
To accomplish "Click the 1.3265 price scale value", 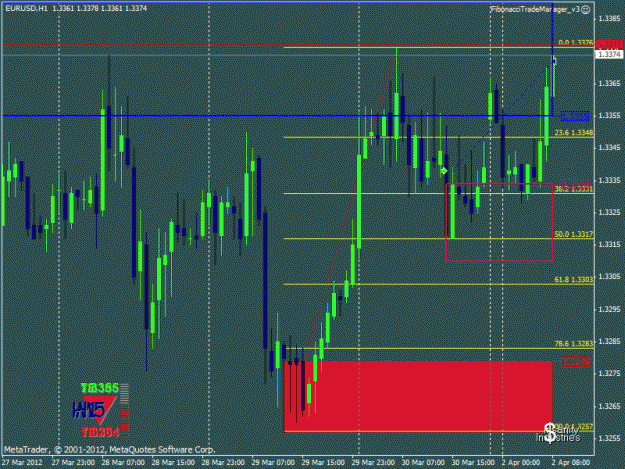I will [609, 406].
